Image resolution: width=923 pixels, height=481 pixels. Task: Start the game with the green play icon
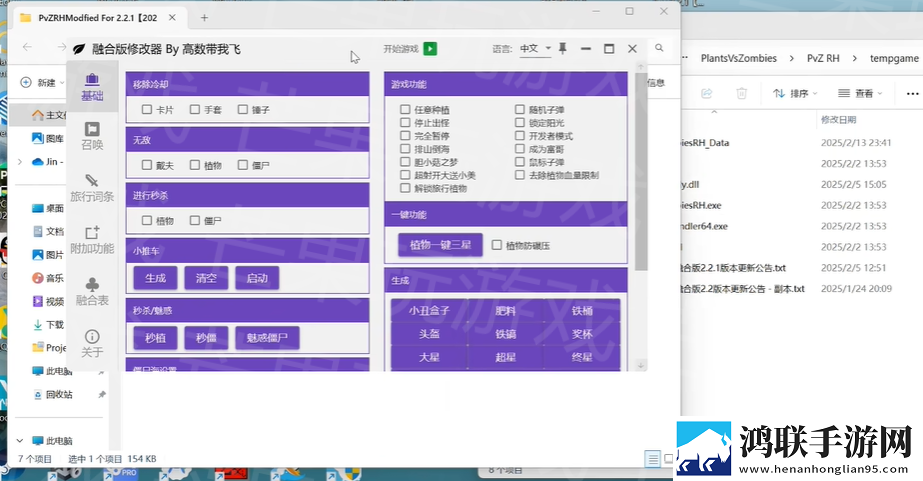tap(430, 49)
